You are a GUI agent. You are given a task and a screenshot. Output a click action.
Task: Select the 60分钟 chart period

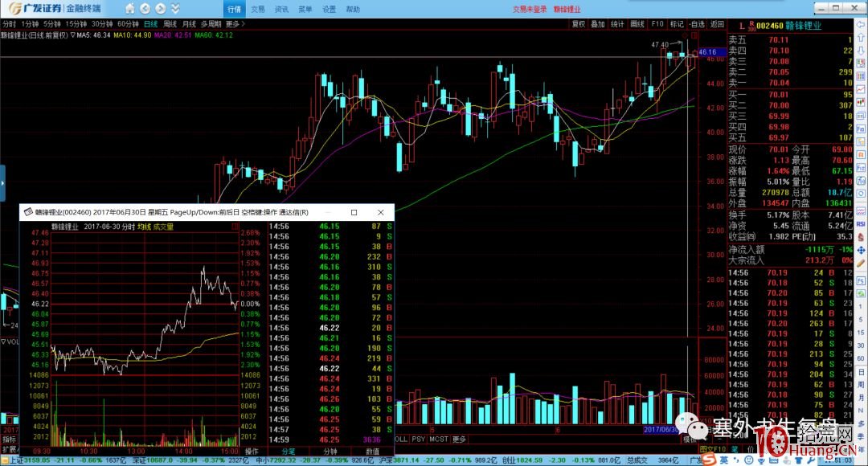click(128, 24)
